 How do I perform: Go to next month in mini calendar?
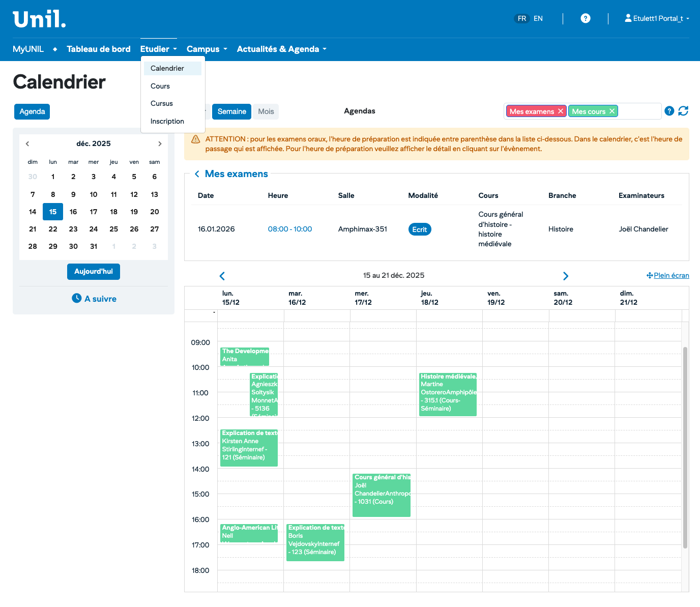tap(160, 144)
